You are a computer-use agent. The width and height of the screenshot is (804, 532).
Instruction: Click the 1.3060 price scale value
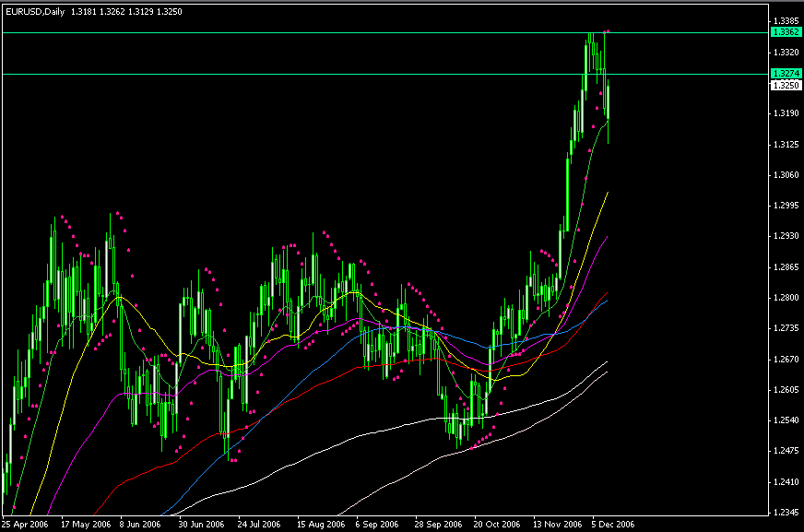point(786,175)
